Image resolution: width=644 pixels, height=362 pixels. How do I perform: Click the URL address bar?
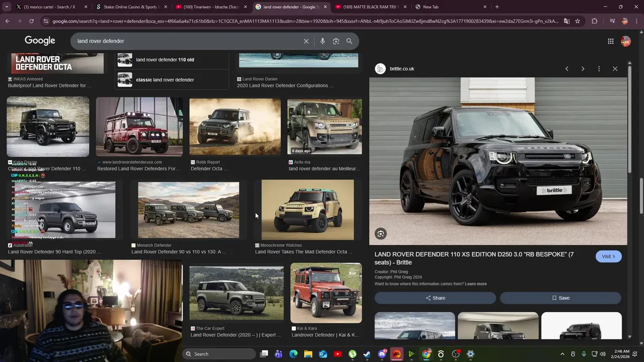305,21
